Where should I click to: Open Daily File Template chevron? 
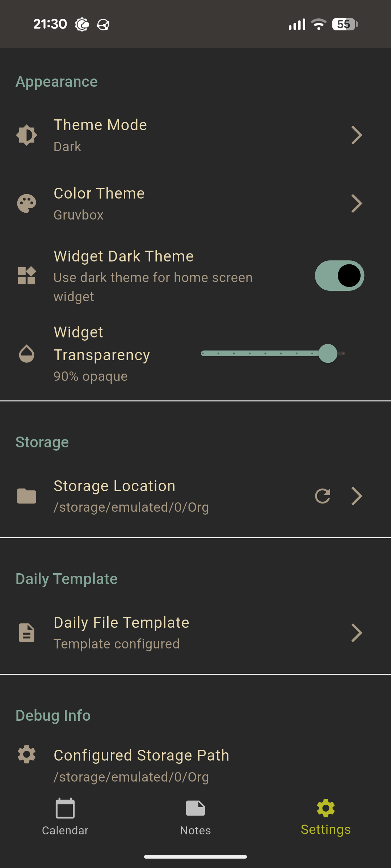pos(357,633)
